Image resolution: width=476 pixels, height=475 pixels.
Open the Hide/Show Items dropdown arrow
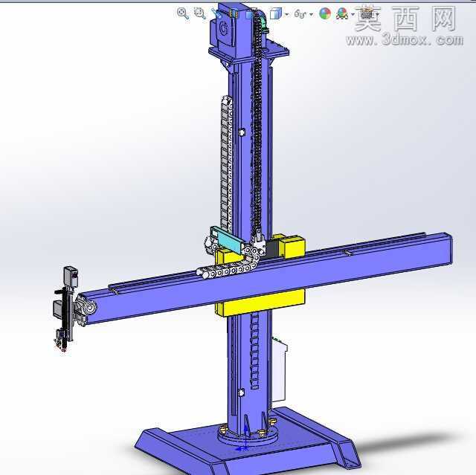tap(311, 14)
